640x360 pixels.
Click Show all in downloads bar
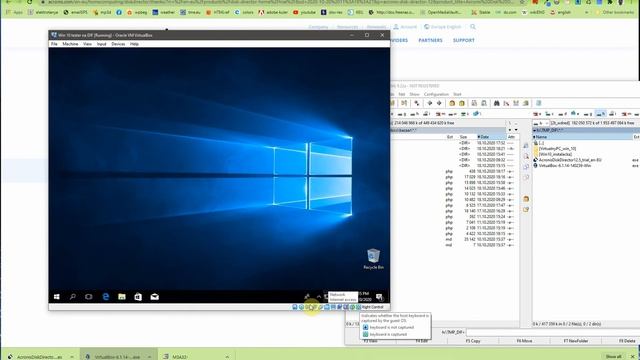tap(613, 356)
